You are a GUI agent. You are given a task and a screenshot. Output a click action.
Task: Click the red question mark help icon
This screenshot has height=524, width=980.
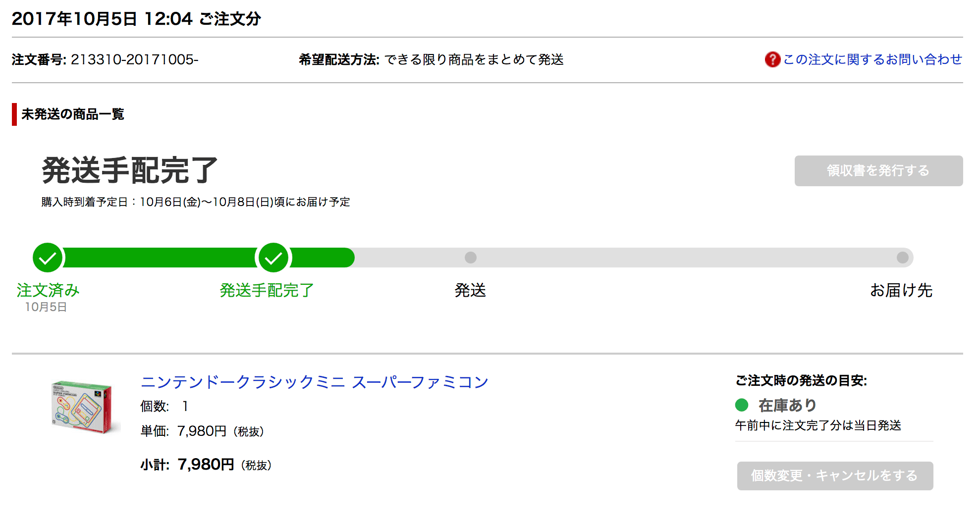tap(772, 59)
